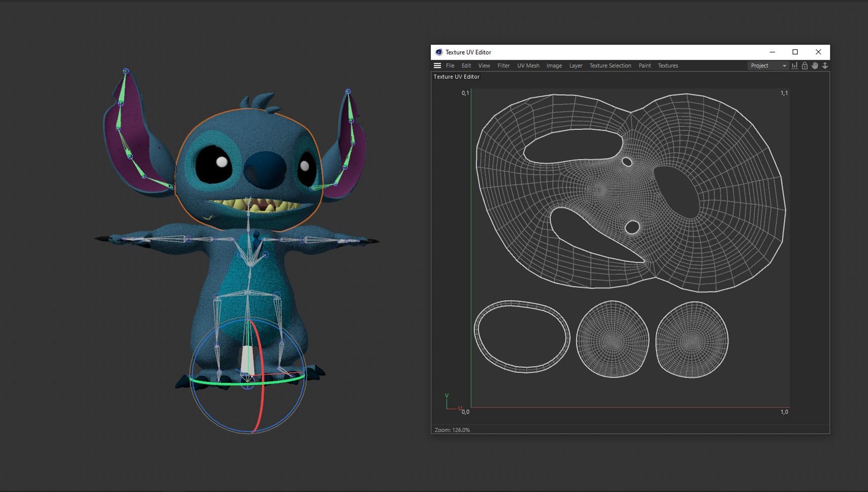This screenshot has height=492, width=868.
Task: Open the Paint menu
Action: pos(644,66)
